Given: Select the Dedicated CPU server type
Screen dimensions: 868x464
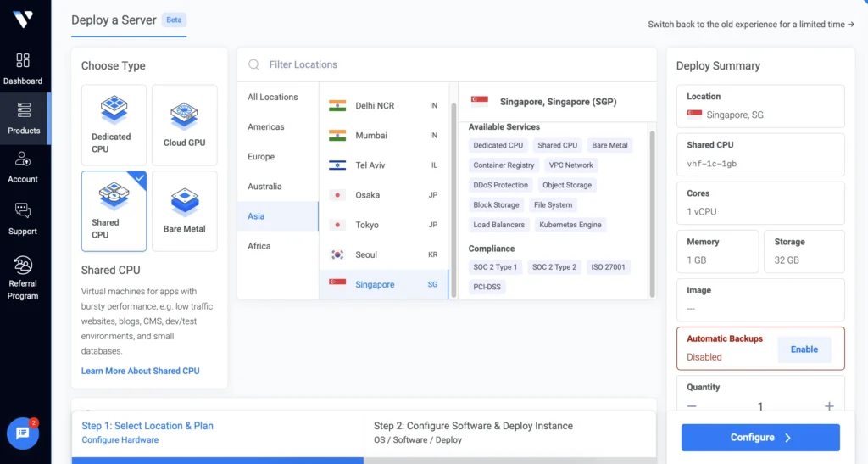Looking at the screenshot, I should 114,125.
